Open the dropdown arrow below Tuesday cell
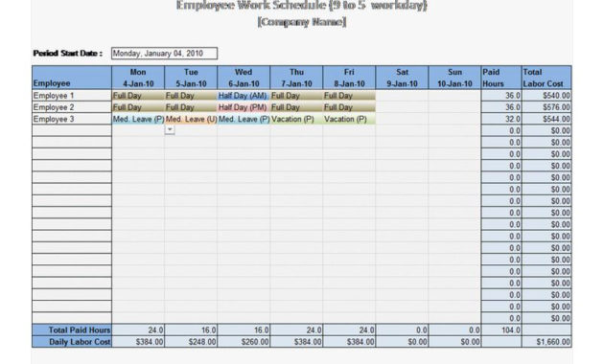Image resolution: width=604 pixels, height=364 pixels. point(170,129)
